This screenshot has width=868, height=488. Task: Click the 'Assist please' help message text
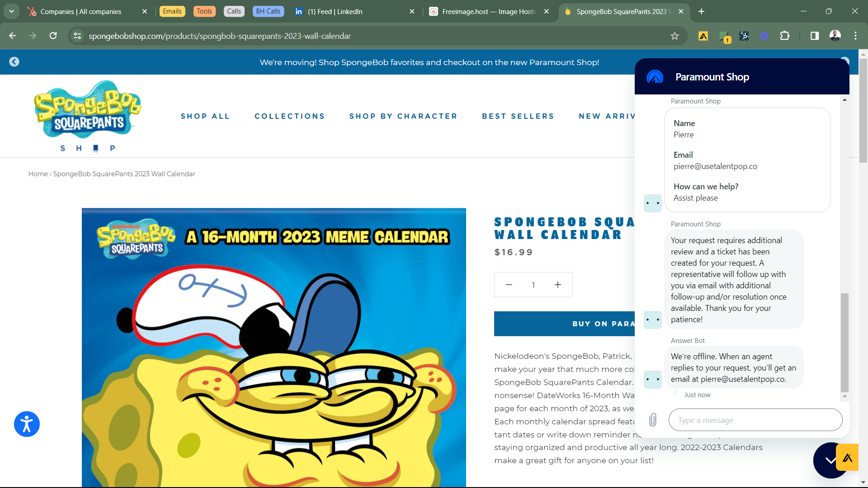pos(695,198)
